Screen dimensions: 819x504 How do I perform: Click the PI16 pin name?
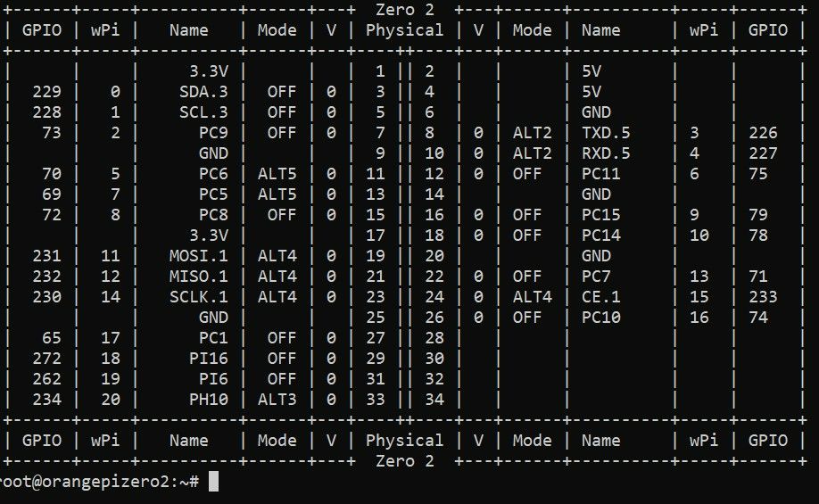(209, 359)
